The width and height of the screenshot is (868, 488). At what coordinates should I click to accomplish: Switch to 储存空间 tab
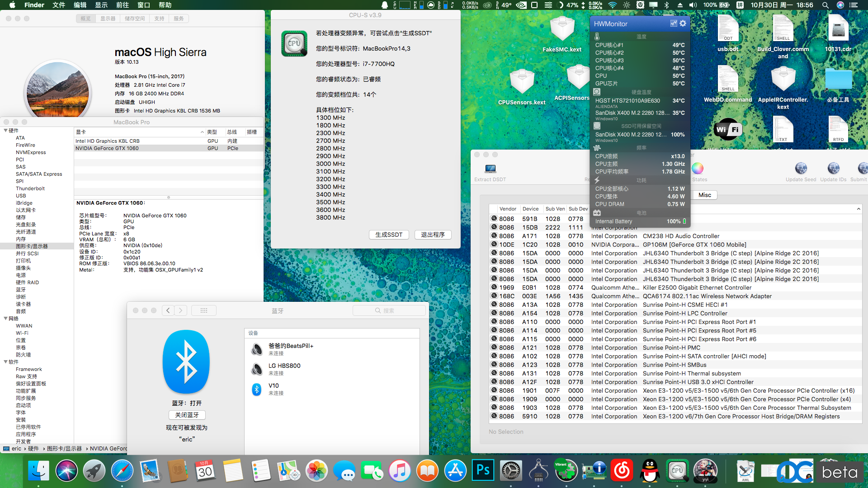coord(135,19)
